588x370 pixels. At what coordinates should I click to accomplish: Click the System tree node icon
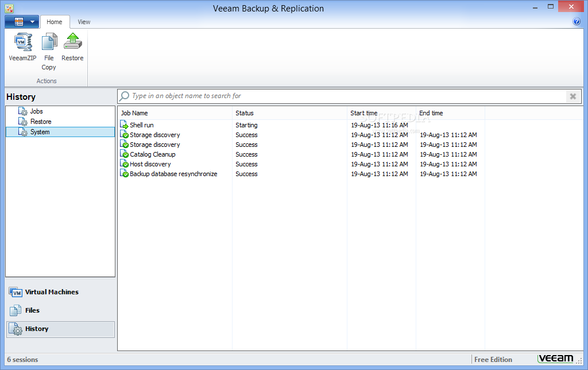coord(23,132)
